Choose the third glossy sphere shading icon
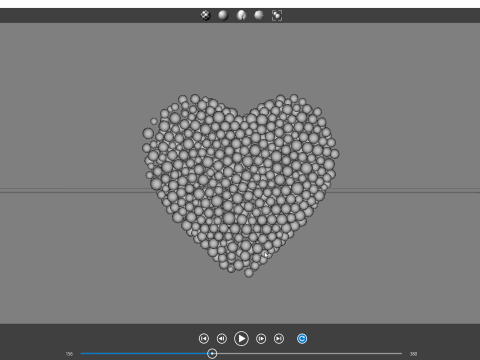480x360 pixels. [x=241, y=15]
